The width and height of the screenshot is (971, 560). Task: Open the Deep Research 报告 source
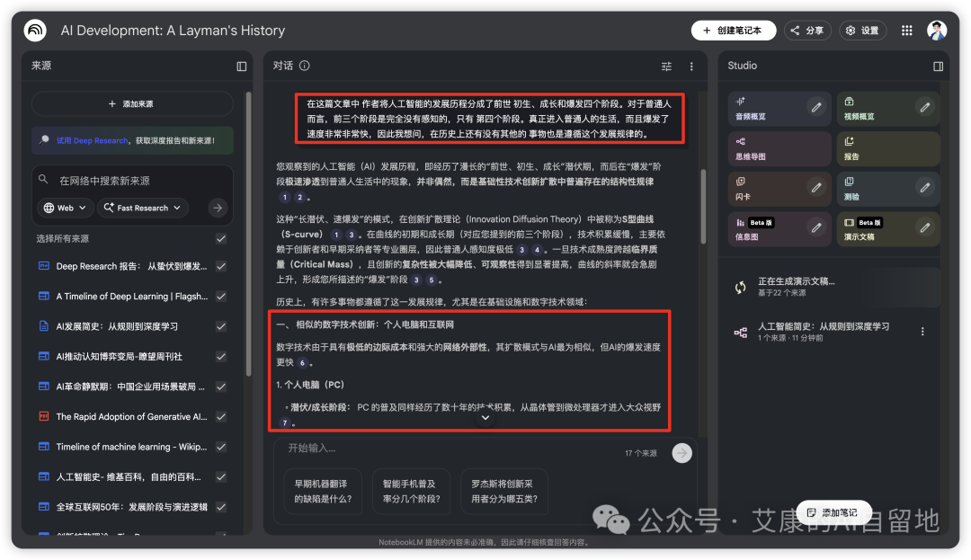tap(132, 266)
